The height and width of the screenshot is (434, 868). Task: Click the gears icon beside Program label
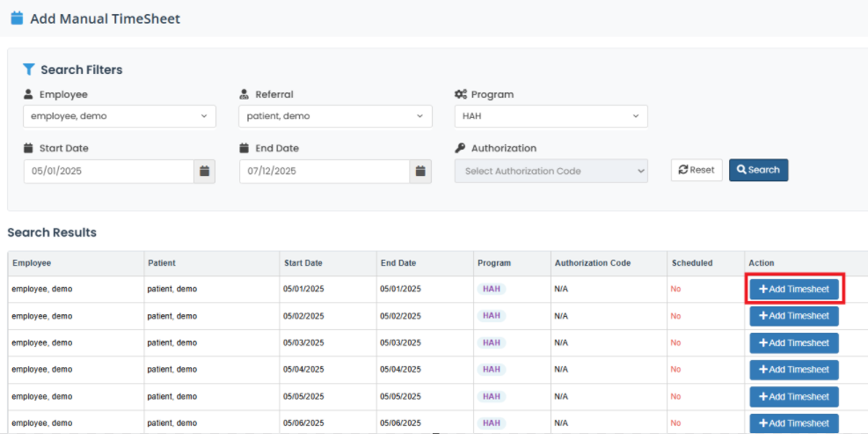461,94
